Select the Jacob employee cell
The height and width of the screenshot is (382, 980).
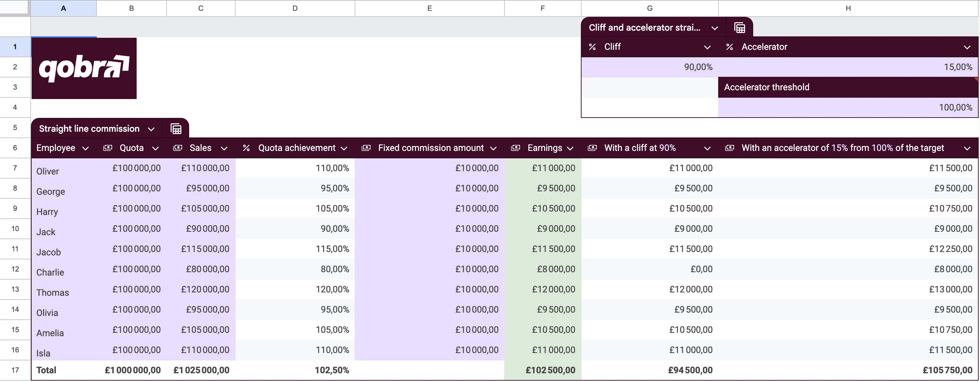pos(64,249)
